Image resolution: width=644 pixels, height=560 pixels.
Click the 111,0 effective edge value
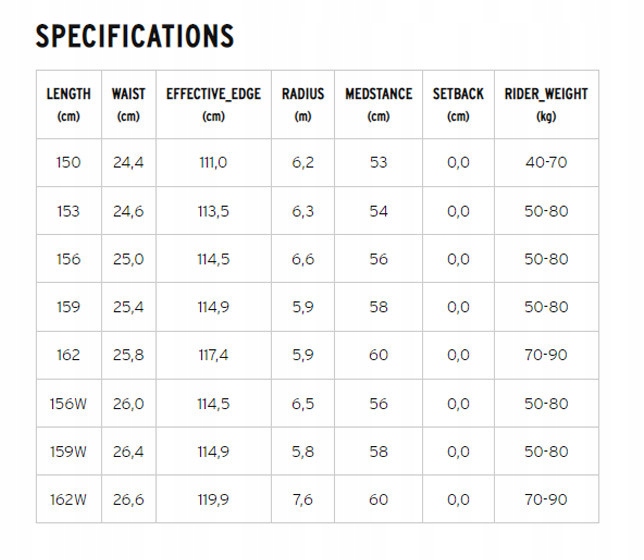[213, 162]
